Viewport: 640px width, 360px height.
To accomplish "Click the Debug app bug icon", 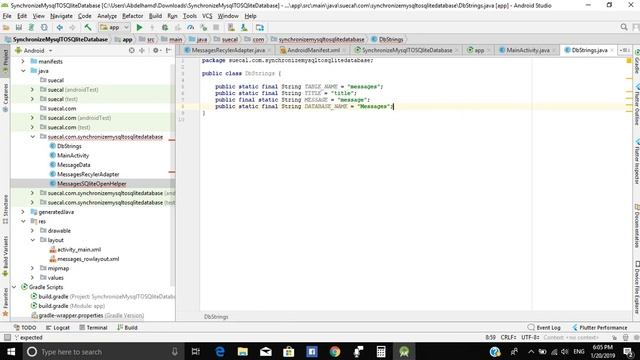I will (x=165, y=28).
